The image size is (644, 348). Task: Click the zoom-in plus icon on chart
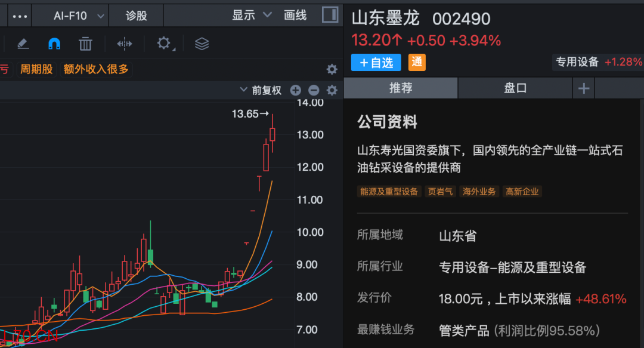[295, 90]
